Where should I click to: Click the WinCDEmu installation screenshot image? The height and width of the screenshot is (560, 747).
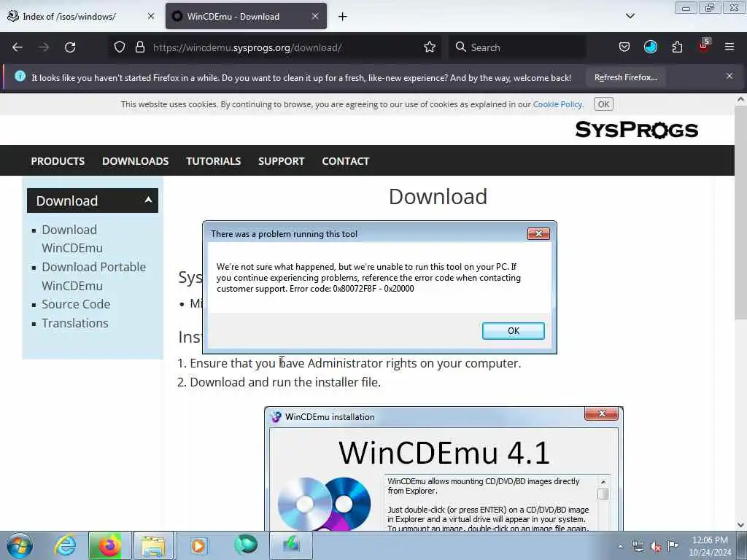click(444, 469)
